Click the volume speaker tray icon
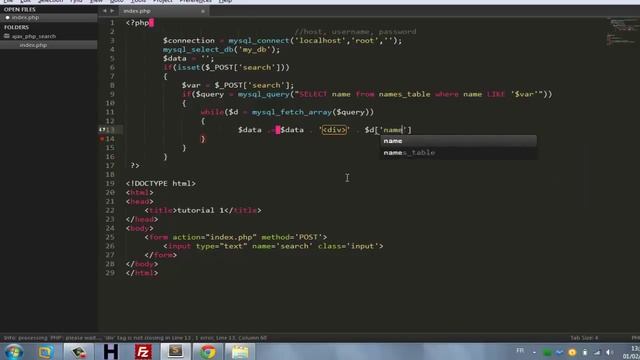Image resolution: width=640 pixels, height=360 pixels. click(x=610, y=352)
